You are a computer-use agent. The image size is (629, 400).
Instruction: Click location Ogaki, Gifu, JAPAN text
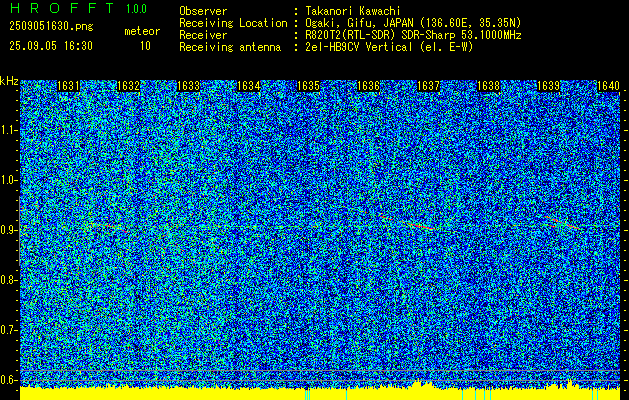pyautogui.click(x=413, y=23)
